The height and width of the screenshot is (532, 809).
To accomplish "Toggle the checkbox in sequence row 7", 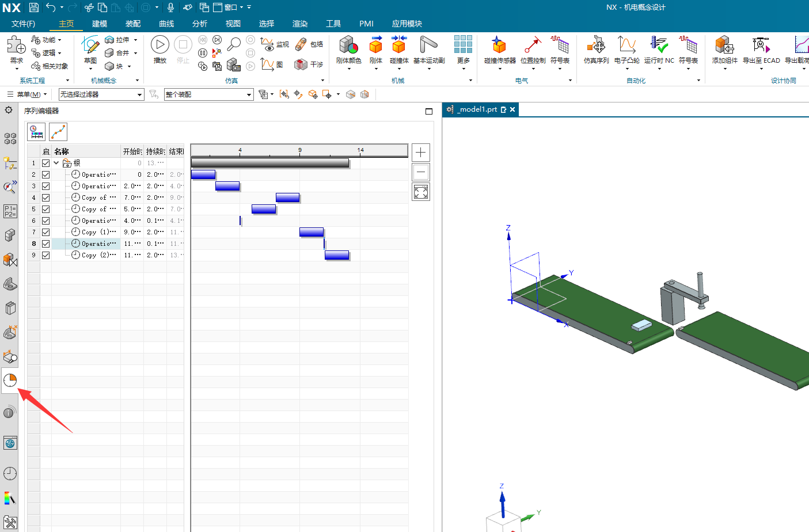I will (x=45, y=232).
